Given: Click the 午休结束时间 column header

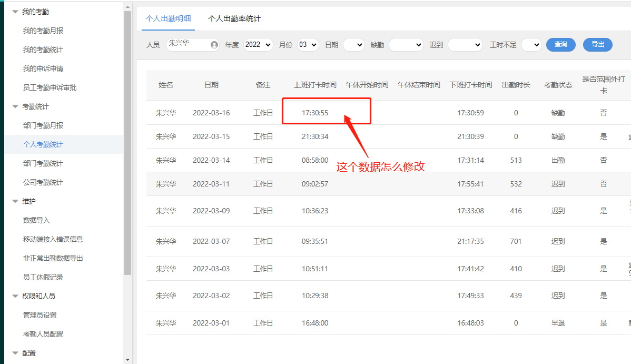Looking at the screenshot, I should point(419,85).
